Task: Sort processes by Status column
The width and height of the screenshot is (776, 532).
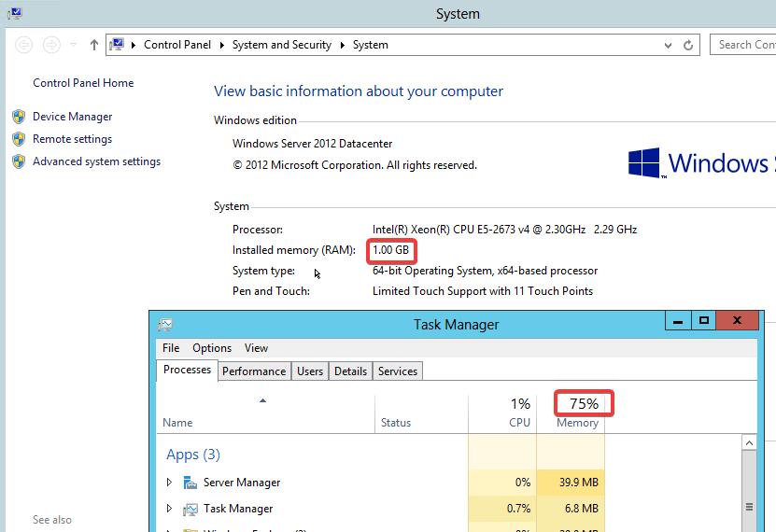Action: tap(422, 413)
